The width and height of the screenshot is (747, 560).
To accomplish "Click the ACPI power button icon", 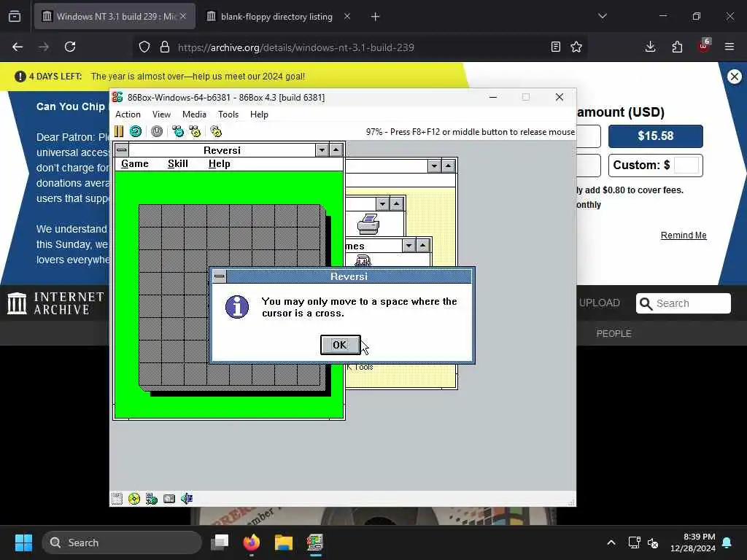I will 157,131.
